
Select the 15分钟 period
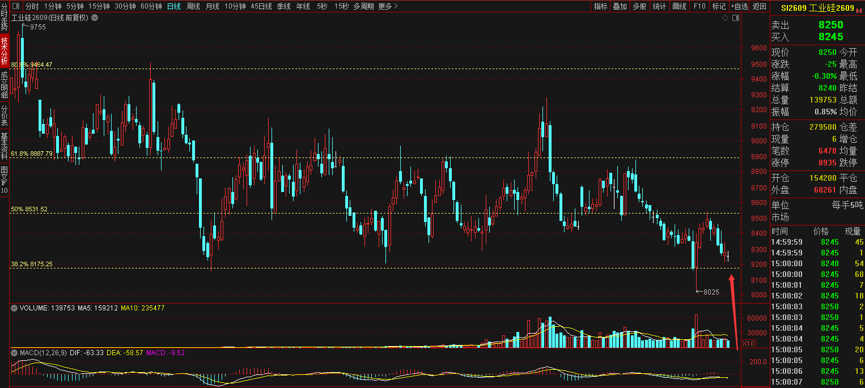[x=99, y=6]
